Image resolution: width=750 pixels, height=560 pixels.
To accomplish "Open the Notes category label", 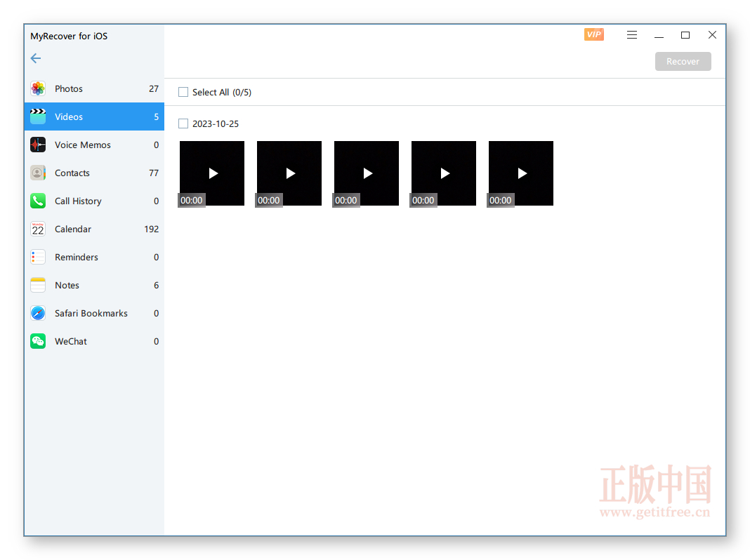I will tap(67, 285).
